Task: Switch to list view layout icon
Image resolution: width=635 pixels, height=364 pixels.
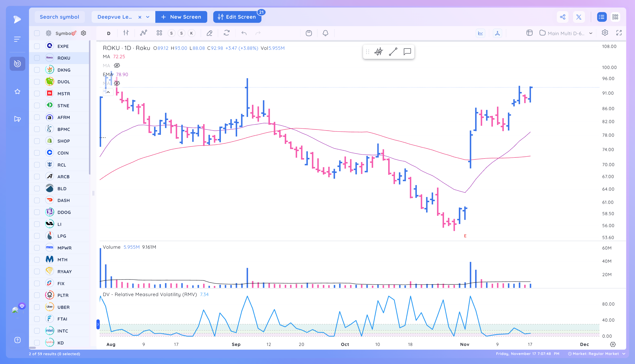Action: click(x=602, y=17)
